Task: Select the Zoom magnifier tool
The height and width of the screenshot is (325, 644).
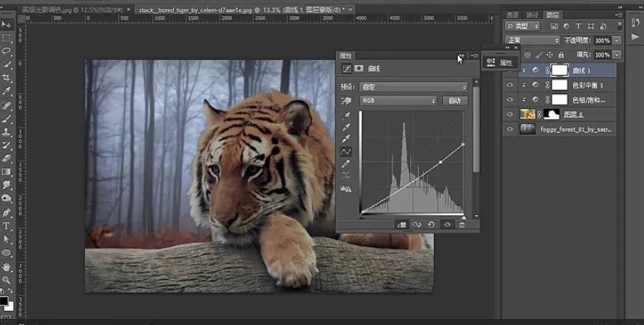Action: click(x=7, y=281)
